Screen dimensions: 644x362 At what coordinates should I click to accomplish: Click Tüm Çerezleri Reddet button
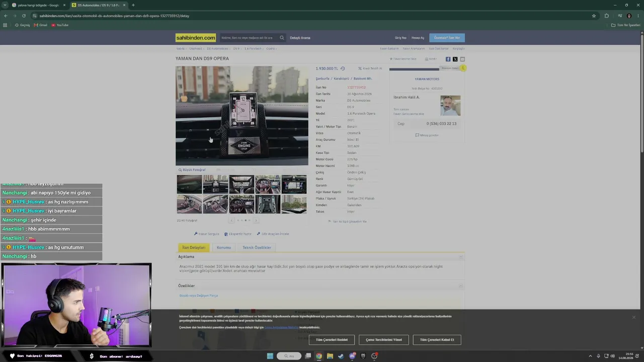coord(332,340)
